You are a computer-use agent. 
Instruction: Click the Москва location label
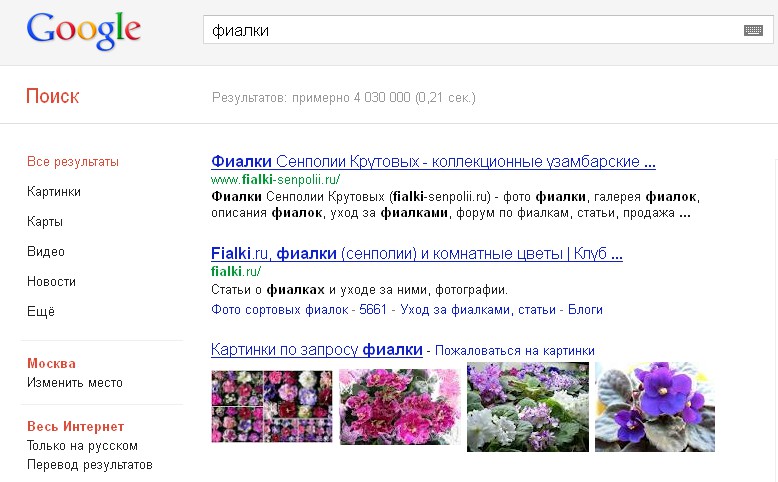click(x=52, y=363)
